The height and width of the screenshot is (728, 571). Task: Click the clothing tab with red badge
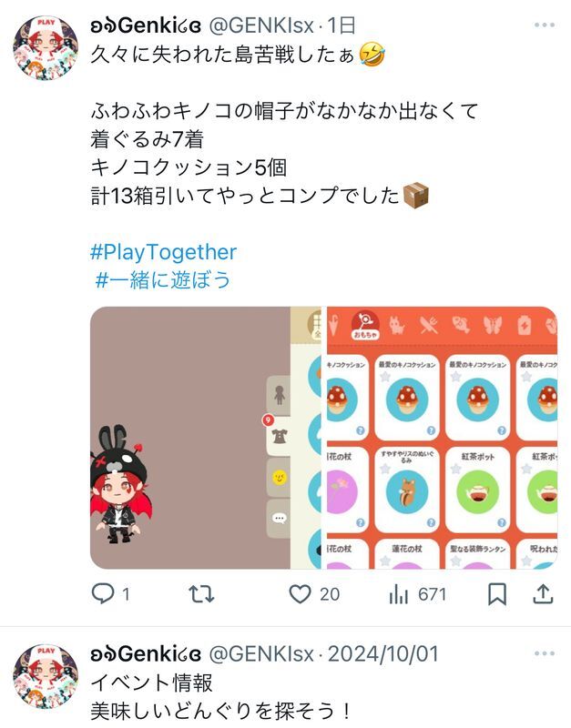click(279, 436)
